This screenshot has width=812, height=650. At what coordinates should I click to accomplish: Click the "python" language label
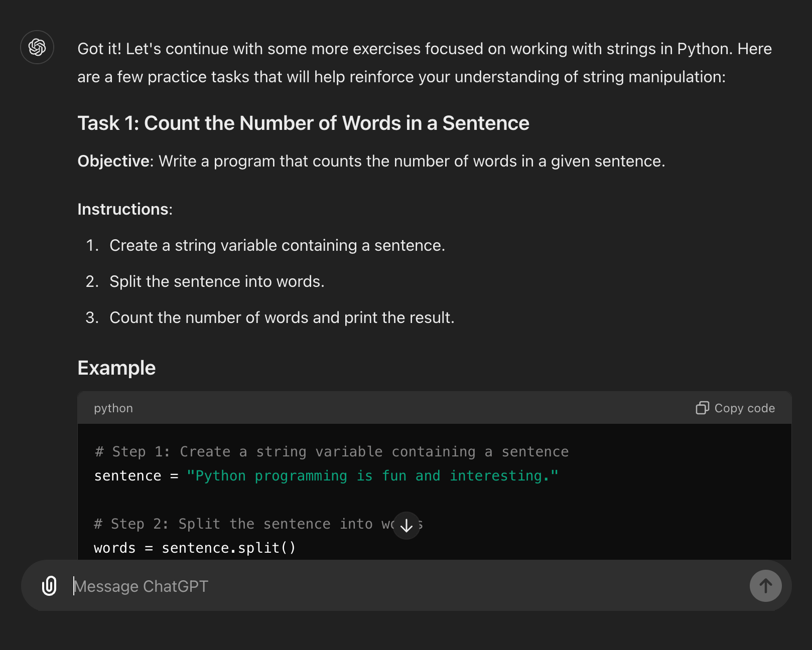click(x=113, y=408)
